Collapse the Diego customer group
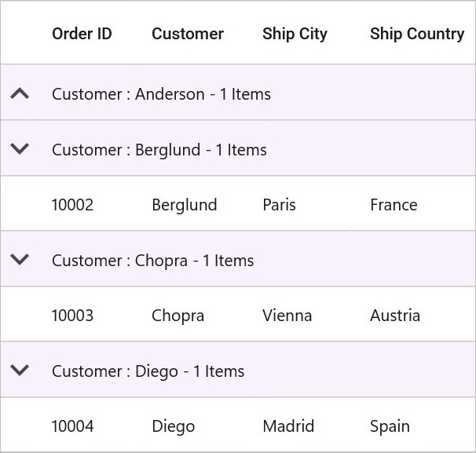 (20, 370)
